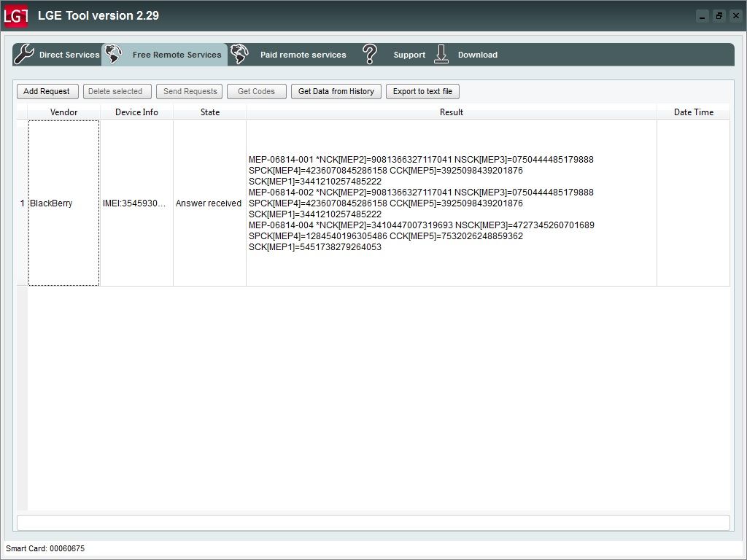Select the IMEI:3545930... device info cell
Image resolution: width=747 pixels, height=560 pixels.
pyautogui.click(x=136, y=203)
